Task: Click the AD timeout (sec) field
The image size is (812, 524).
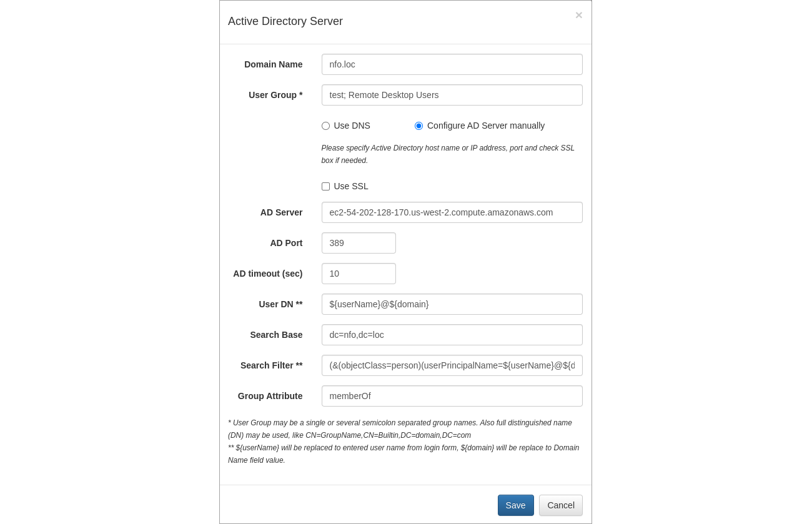Action: pos(359,274)
